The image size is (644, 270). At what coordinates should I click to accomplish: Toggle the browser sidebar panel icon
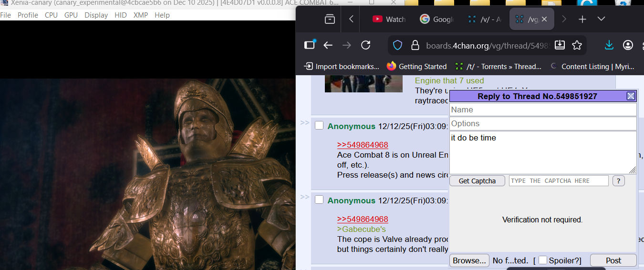click(310, 45)
